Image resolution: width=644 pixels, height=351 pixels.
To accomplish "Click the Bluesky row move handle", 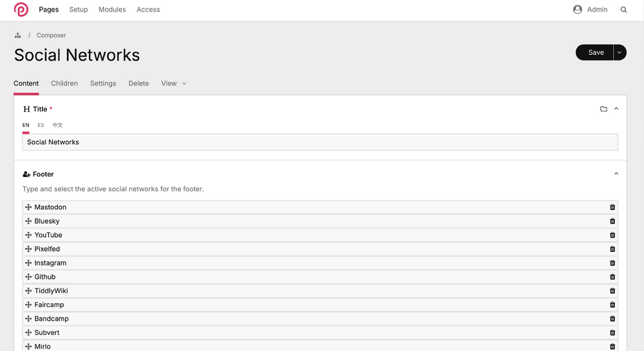I will pyautogui.click(x=28, y=222).
